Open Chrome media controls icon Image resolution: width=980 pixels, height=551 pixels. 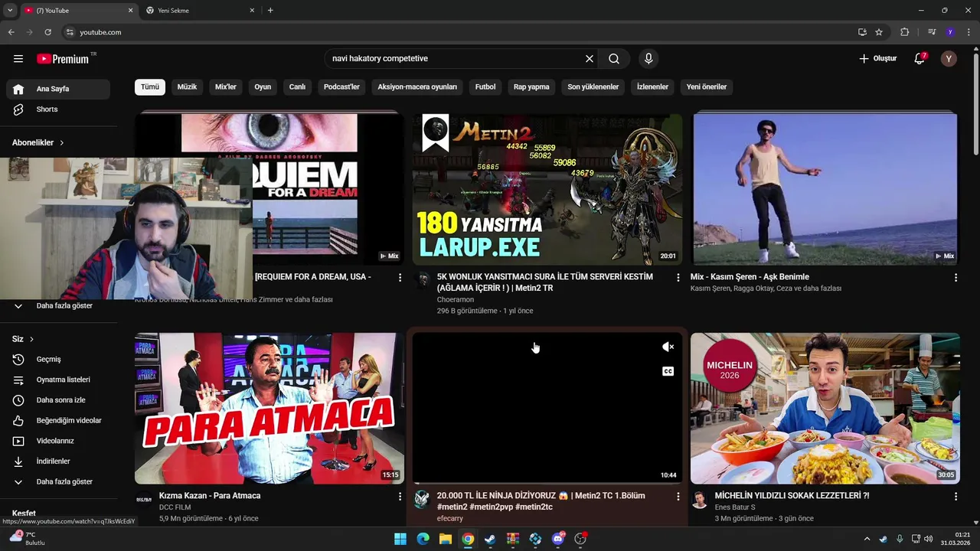click(x=932, y=32)
